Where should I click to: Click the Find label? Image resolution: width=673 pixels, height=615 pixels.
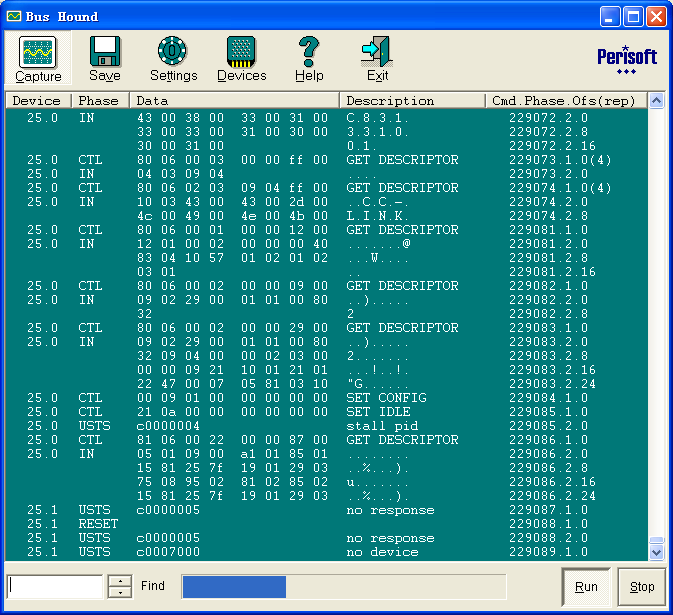(153, 586)
